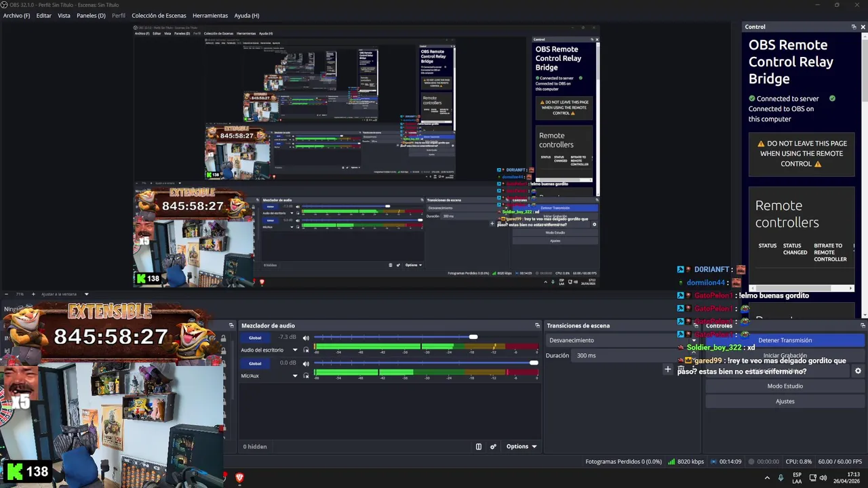Open the Herramientas menu
This screenshot has width=868, height=488.
(210, 16)
